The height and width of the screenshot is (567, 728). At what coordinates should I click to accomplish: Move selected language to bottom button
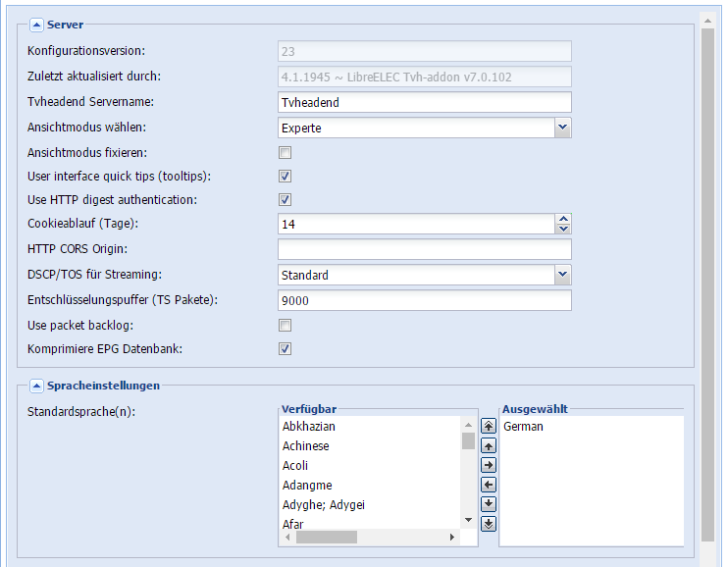coord(488,524)
